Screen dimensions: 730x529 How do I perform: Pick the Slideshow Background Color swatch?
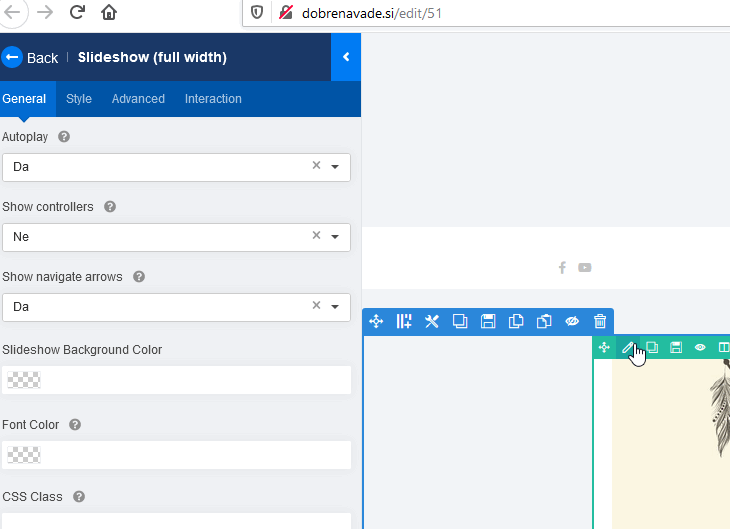[24, 380]
